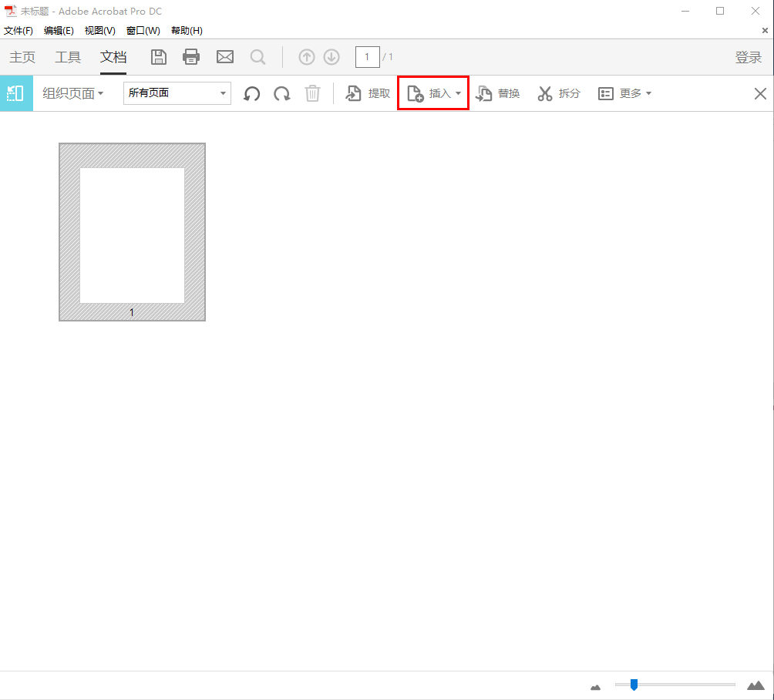The width and height of the screenshot is (774, 700).
Task: Close the document with menu-bar X
Action: [765, 31]
